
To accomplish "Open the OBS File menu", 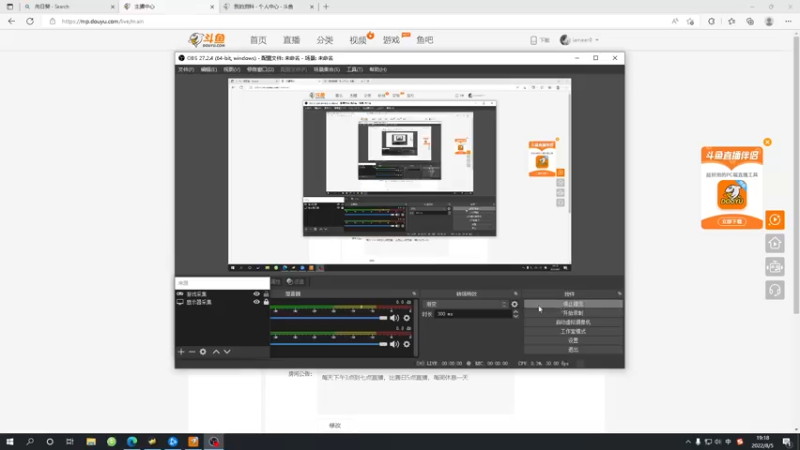I will pos(186,69).
